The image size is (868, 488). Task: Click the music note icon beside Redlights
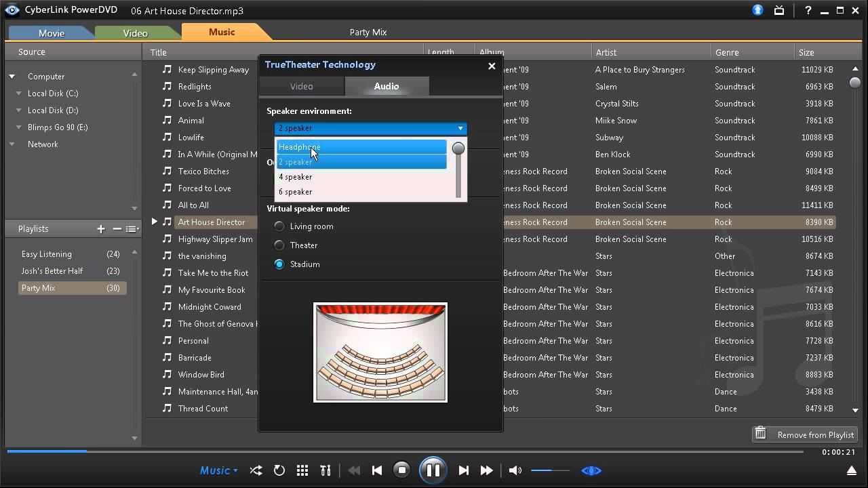click(167, 86)
